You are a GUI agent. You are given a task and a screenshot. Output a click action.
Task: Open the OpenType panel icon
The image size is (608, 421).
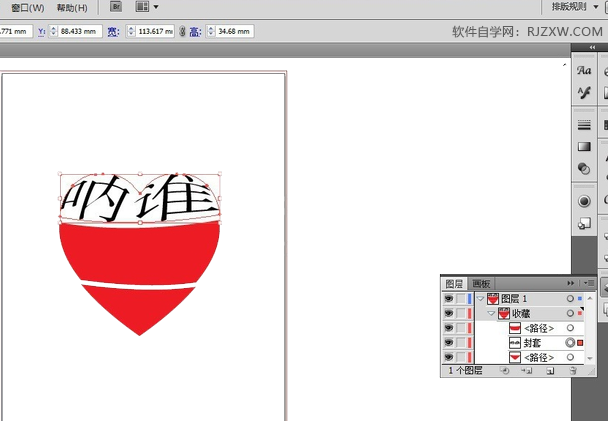pos(584,93)
